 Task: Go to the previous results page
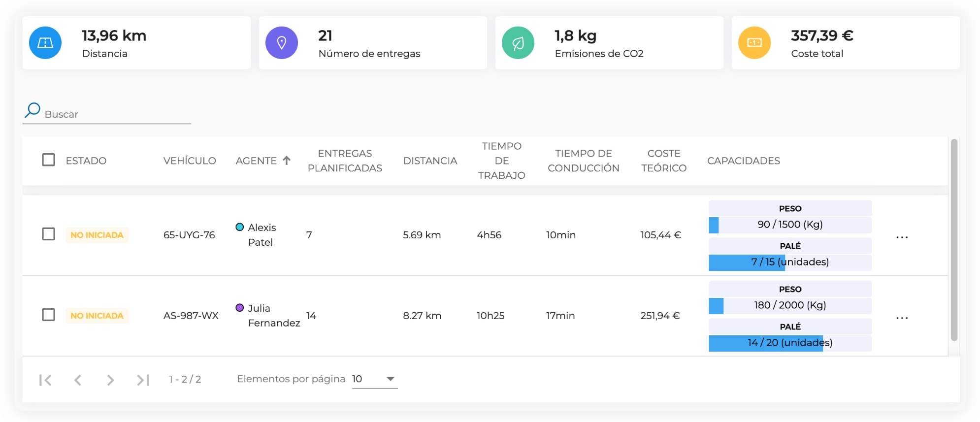78,380
